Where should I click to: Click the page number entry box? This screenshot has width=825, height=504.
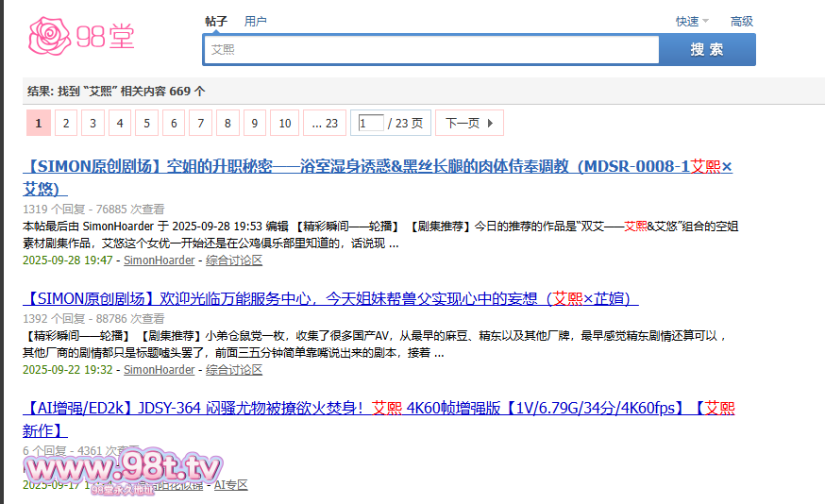371,123
